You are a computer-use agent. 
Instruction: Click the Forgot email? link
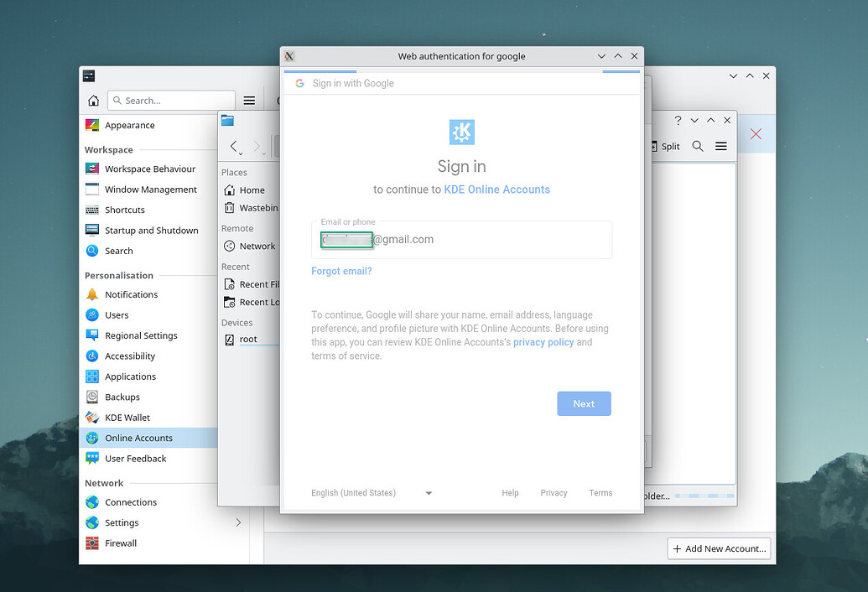(x=341, y=271)
